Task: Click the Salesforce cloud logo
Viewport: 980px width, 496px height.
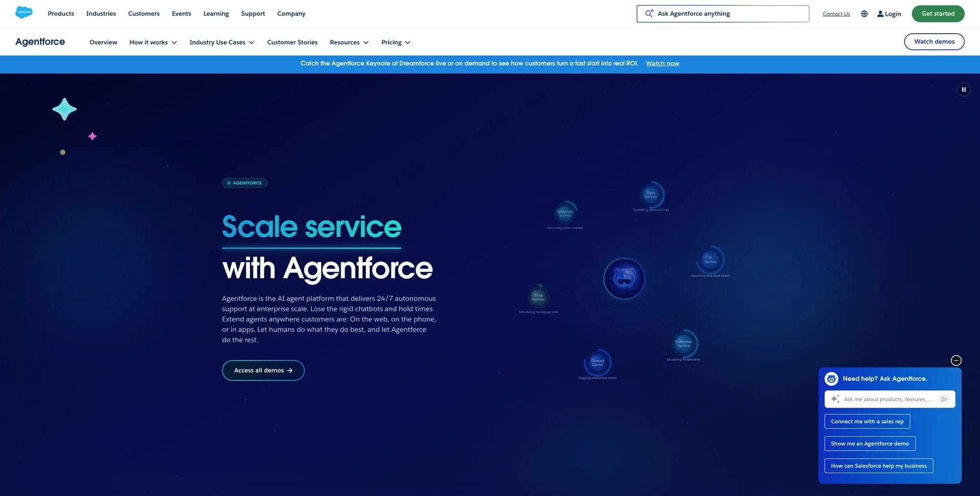Action: click(24, 13)
